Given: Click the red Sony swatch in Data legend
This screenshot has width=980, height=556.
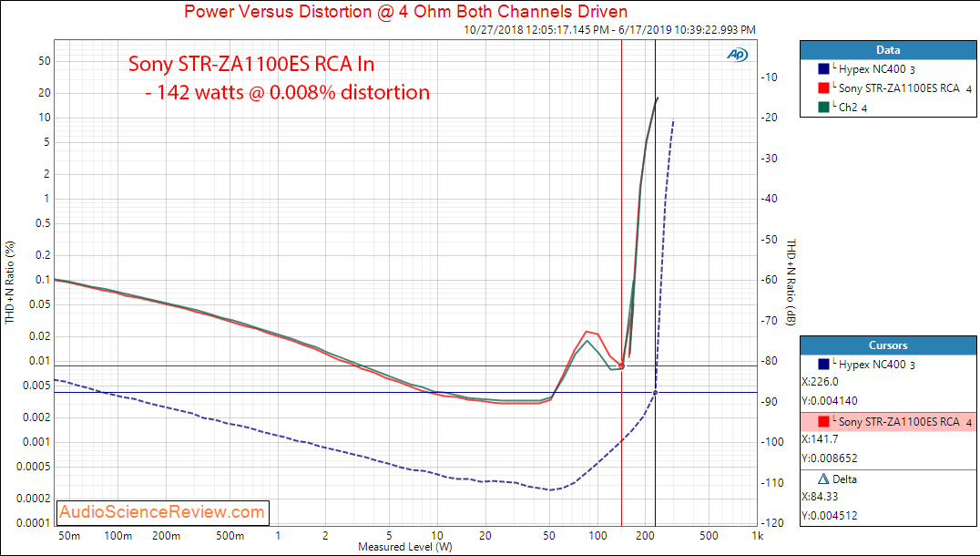Looking at the screenshot, I should click(823, 88).
